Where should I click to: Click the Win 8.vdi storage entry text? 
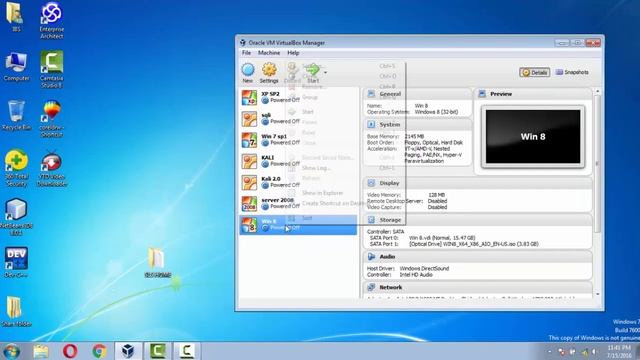coord(442,238)
